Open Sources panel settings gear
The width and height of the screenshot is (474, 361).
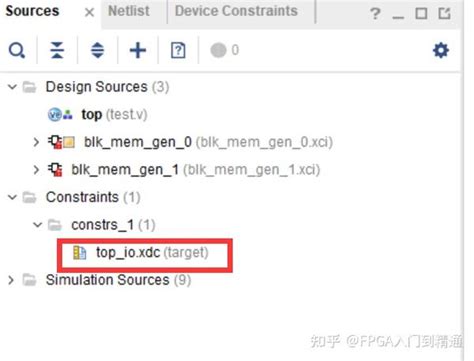click(x=441, y=50)
